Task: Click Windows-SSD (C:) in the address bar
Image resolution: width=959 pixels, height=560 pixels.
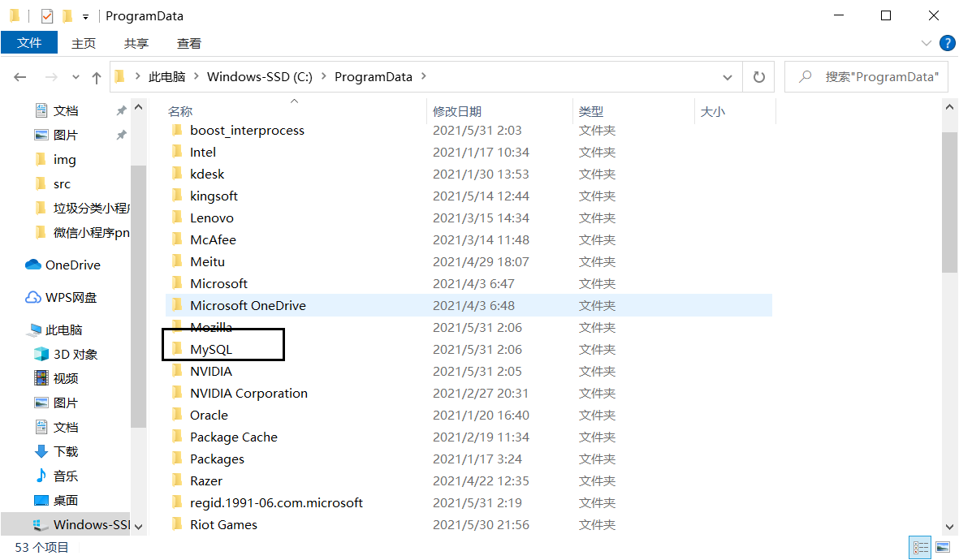Action: [259, 77]
